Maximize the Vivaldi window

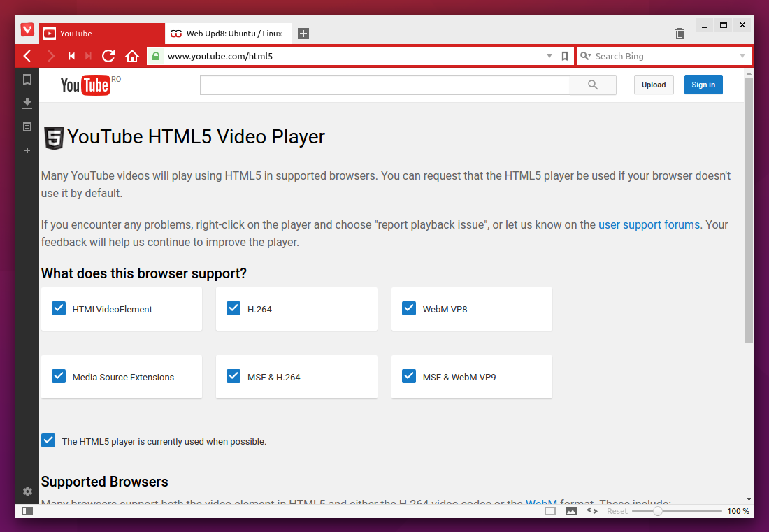[x=724, y=25]
